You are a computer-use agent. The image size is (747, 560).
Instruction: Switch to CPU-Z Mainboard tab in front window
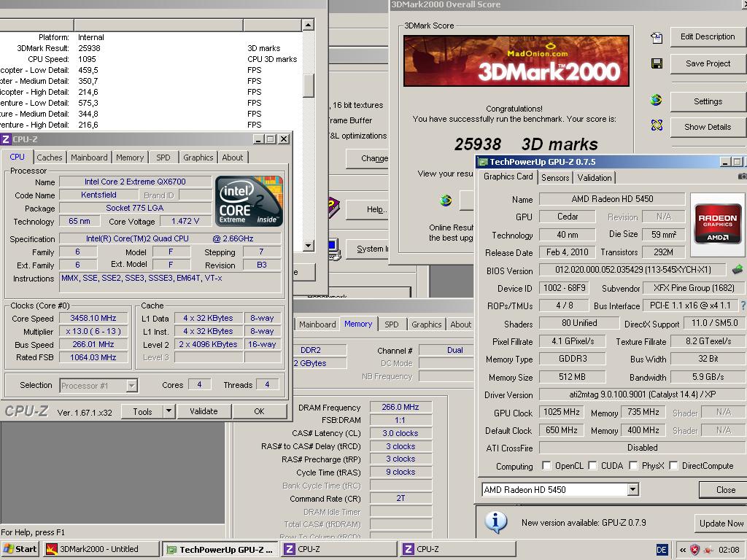(89, 157)
